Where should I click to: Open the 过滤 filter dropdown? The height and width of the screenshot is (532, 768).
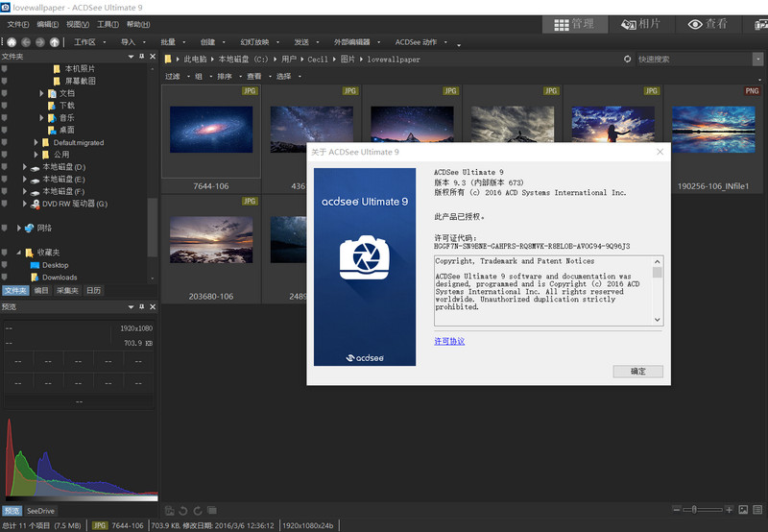coord(174,76)
